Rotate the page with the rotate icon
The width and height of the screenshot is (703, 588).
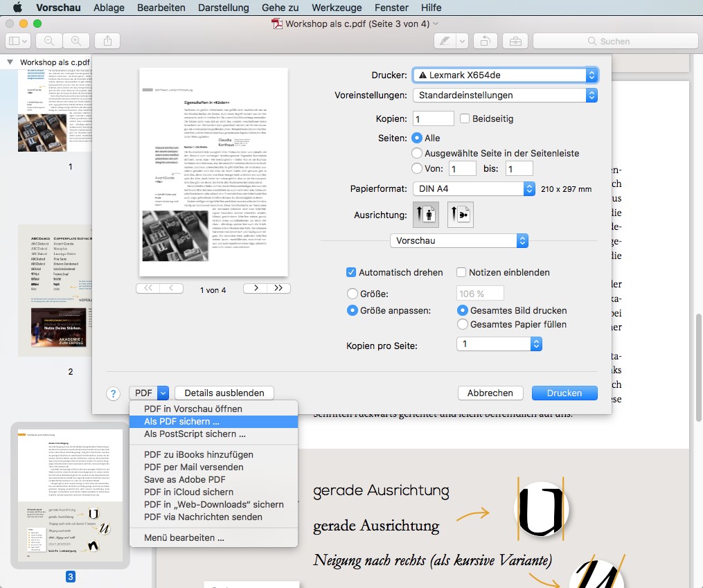pos(485,41)
